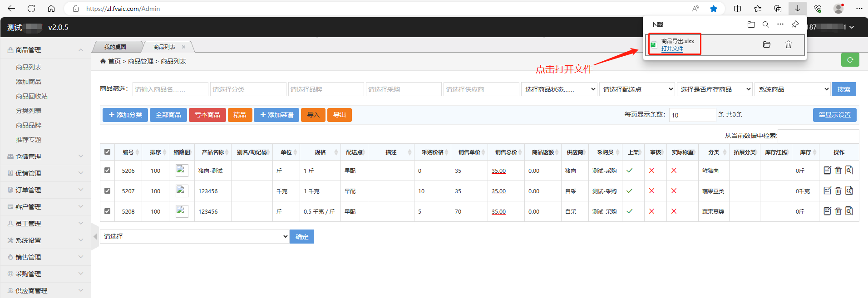Click the view details icon for product 5208

(x=849, y=211)
